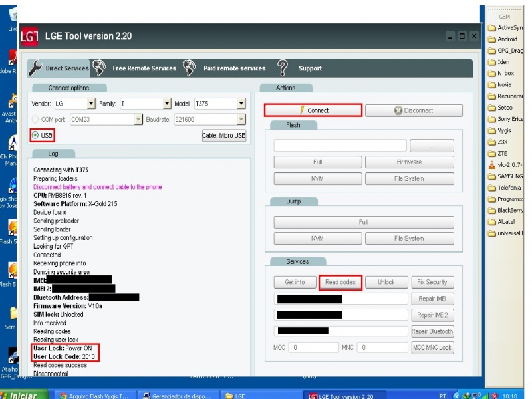Click the globe icon beside Free Remote Services
The height and width of the screenshot is (399, 532).
coord(99,68)
